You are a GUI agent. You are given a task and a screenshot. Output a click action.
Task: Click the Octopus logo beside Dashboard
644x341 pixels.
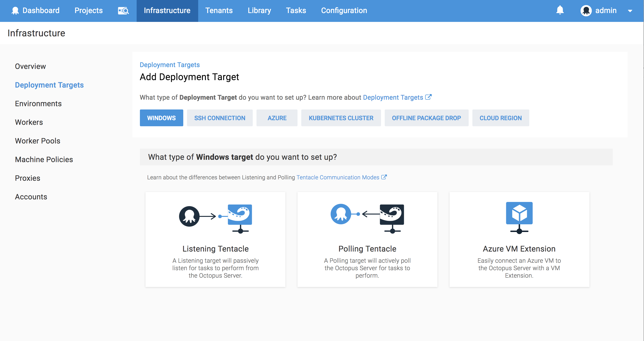15,10
